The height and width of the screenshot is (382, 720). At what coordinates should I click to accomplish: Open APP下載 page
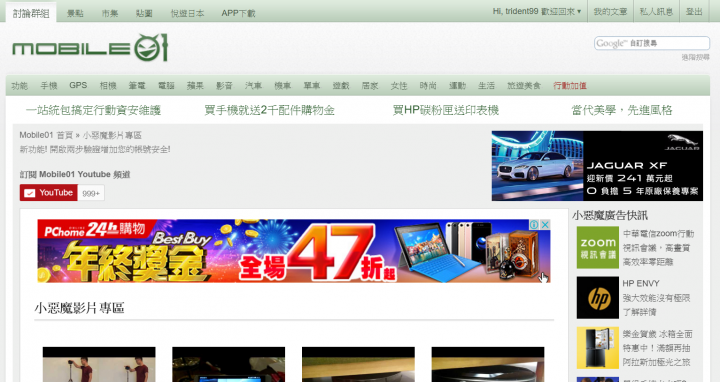(238, 13)
